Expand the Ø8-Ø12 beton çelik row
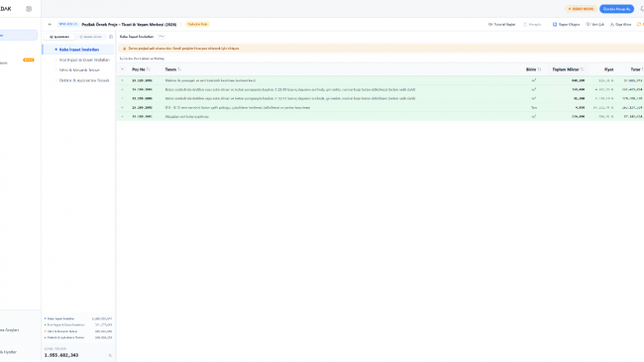Viewport: 644px width, 362px height. coord(122,107)
